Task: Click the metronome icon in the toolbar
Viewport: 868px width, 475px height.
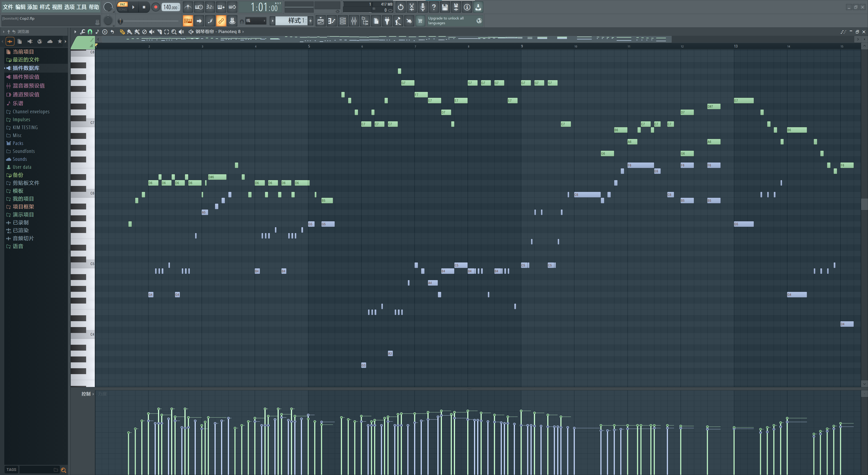Action: 188,7
